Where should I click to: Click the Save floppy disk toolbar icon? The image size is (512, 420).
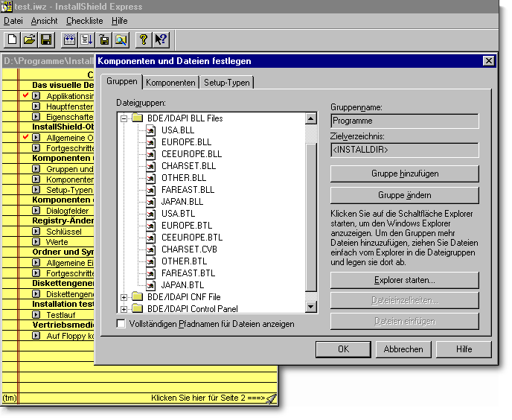[45, 39]
